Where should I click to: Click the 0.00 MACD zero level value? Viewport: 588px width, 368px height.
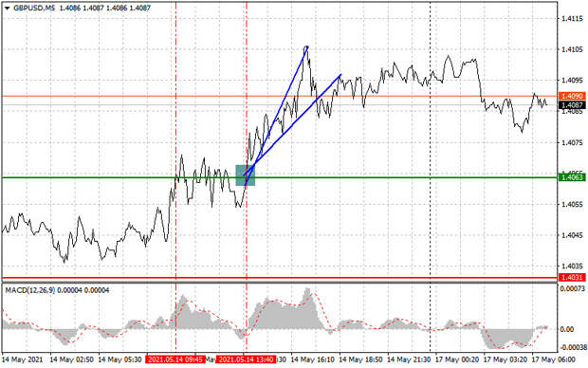point(566,329)
